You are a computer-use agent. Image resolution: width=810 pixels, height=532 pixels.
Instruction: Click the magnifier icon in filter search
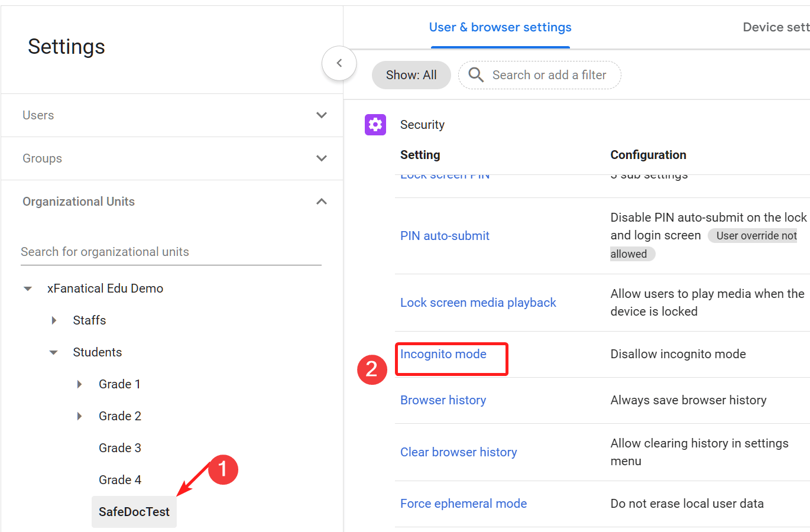point(476,75)
